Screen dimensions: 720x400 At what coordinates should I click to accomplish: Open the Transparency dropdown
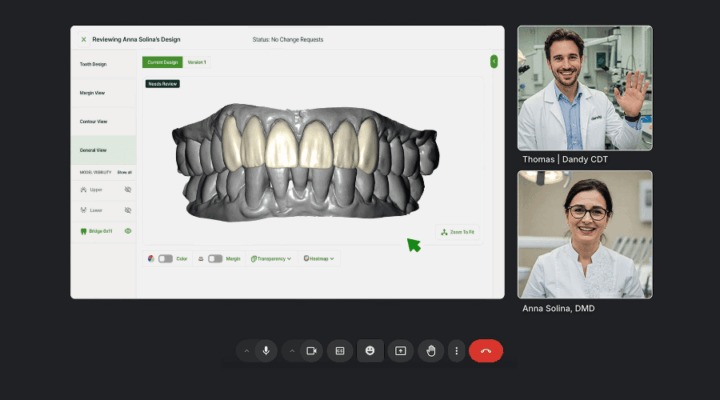tap(271, 258)
